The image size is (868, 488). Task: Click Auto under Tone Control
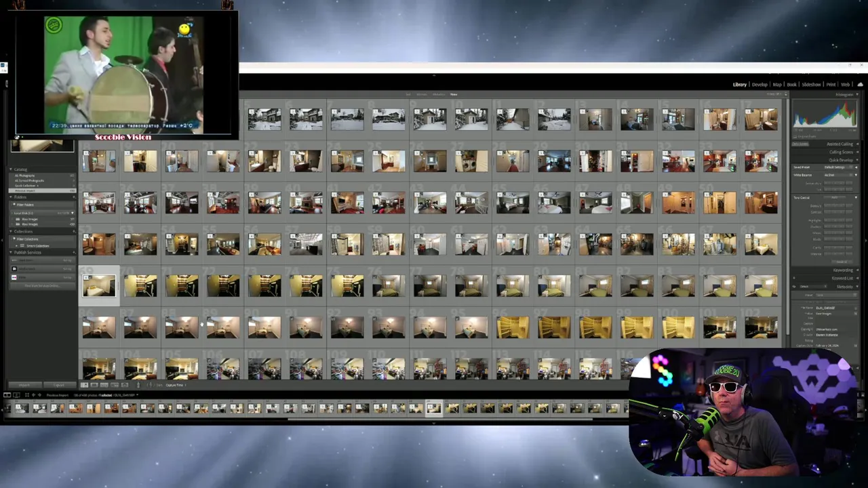tap(833, 197)
